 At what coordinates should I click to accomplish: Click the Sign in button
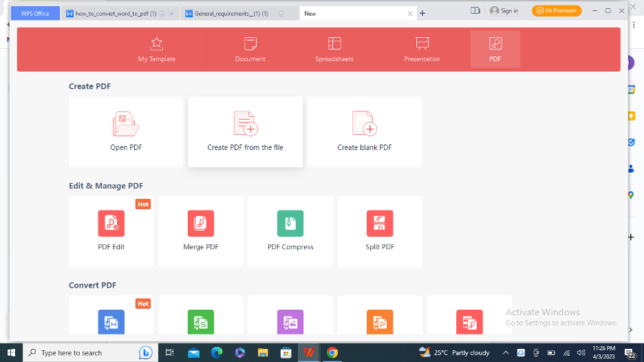tap(504, 11)
